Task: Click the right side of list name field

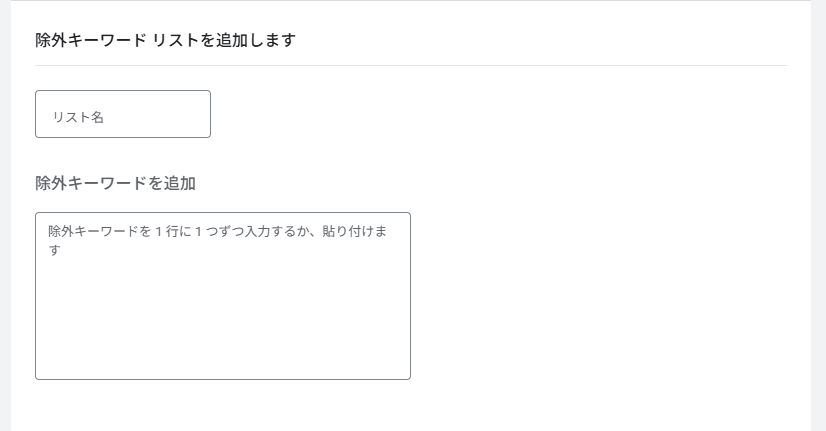Action: pos(190,114)
